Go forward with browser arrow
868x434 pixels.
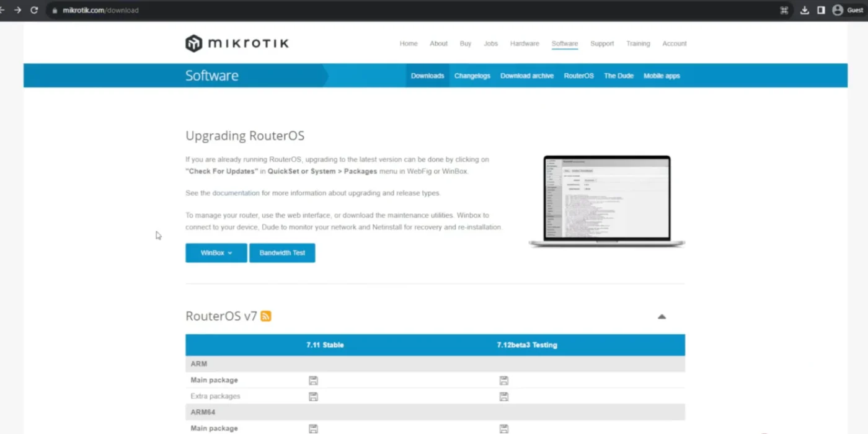(17, 10)
